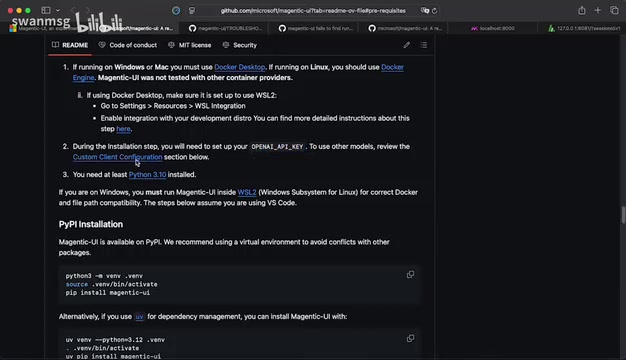Screen dimensions: 626x360
Task: Click the 'pip install magentic-ui' code line
Action: (108, 293)
